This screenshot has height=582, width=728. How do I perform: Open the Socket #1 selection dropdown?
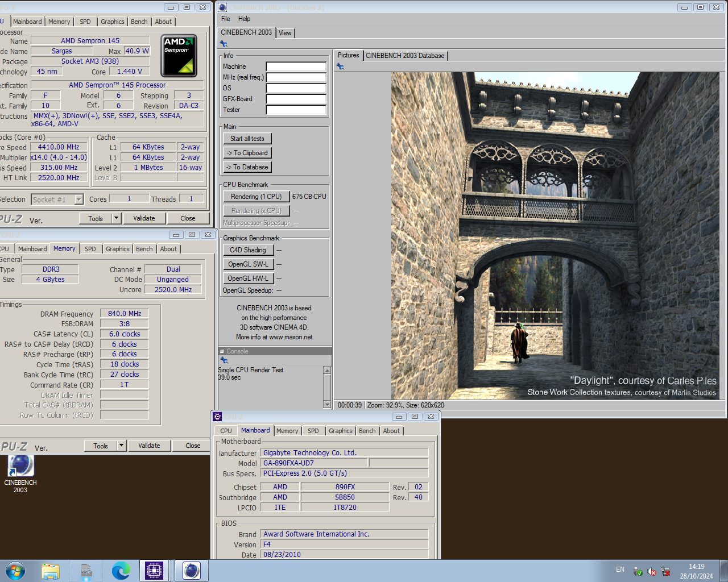(x=79, y=199)
